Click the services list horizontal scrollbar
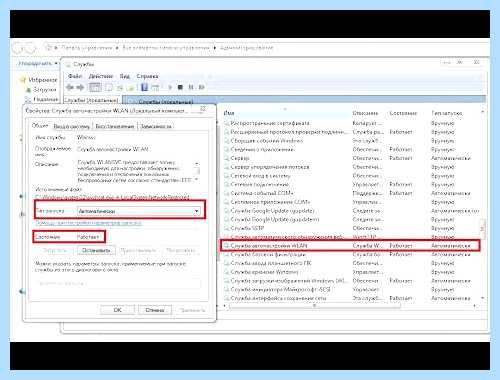 click(314, 305)
